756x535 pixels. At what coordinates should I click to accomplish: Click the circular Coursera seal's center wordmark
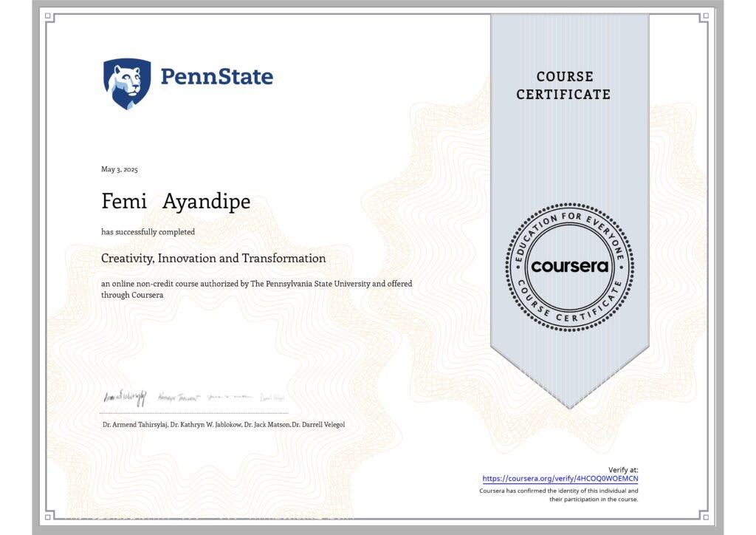tap(569, 266)
